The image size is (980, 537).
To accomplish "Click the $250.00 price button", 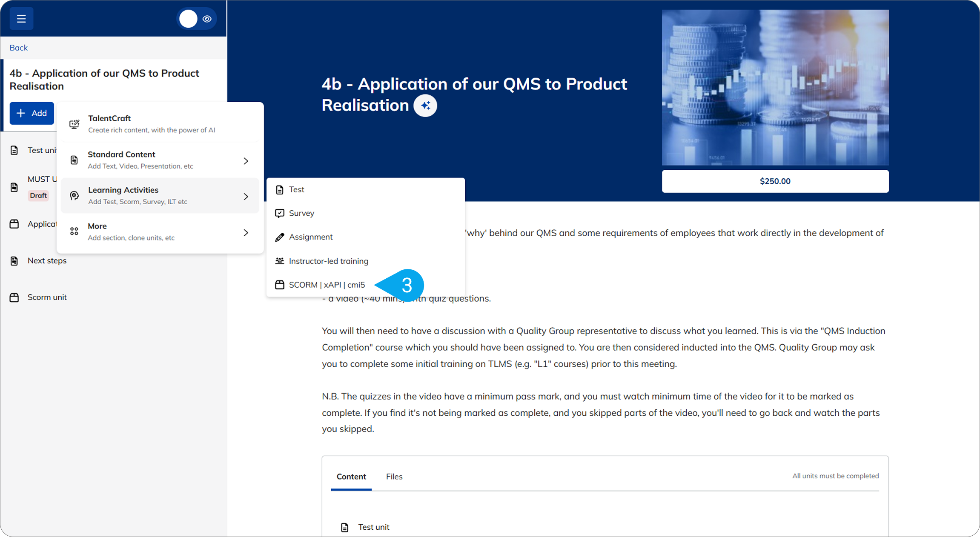I will (775, 181).
